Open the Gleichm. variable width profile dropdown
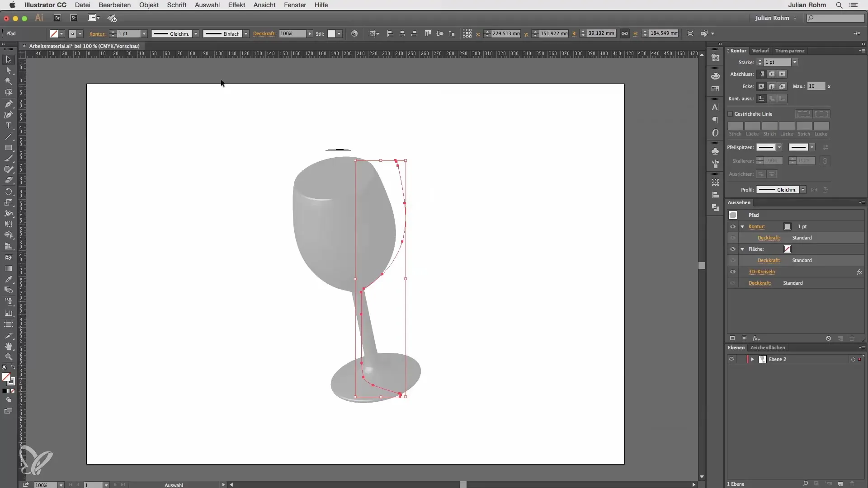868x488 pixels. click(196, 34)
